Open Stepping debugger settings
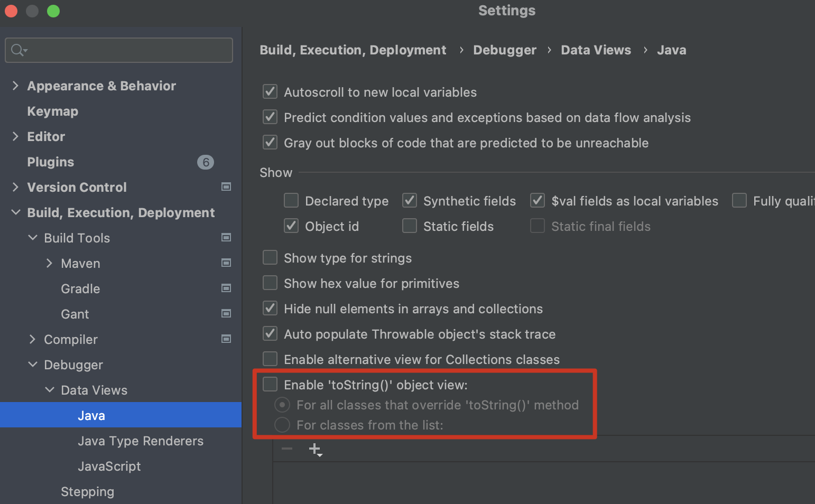Image resolution: width=815 pixels, height=504 pixels. (88, 492)
